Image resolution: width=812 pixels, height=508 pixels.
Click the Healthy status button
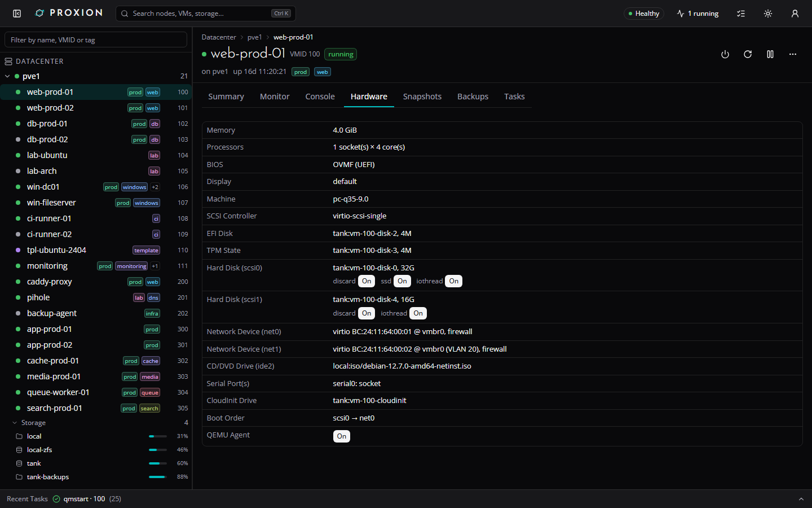pos(644,14)
